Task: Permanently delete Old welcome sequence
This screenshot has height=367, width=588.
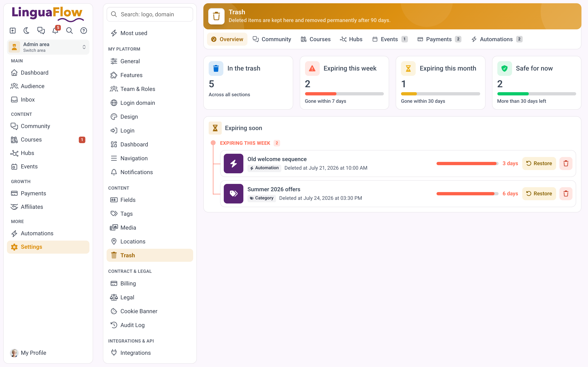Action: pos(566,164)
